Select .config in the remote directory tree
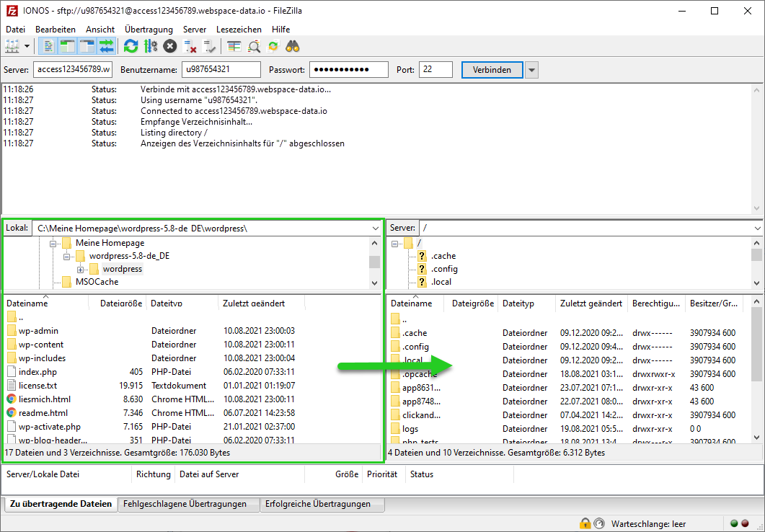This screenshot has width=765, height=532. point(444,269)
